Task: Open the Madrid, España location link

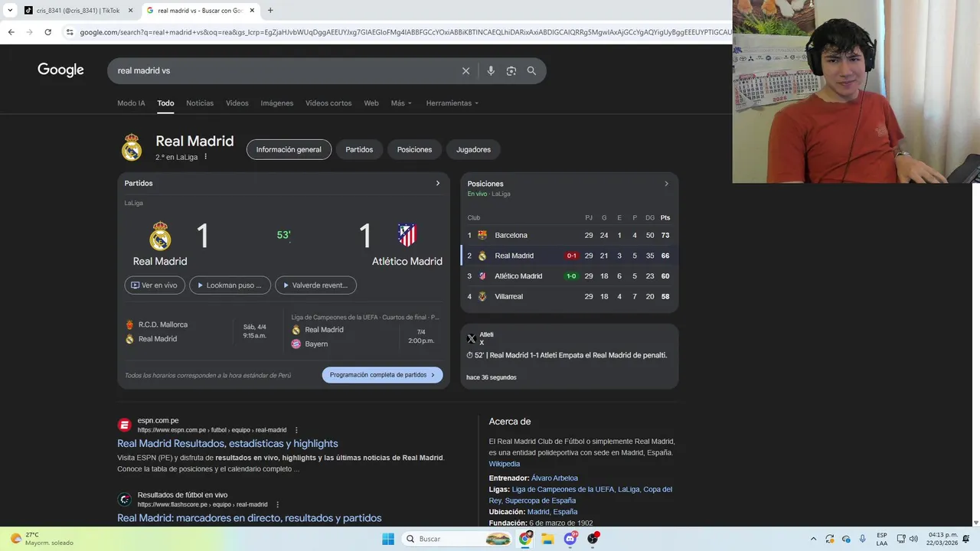Action: click(x=552, y=512)
